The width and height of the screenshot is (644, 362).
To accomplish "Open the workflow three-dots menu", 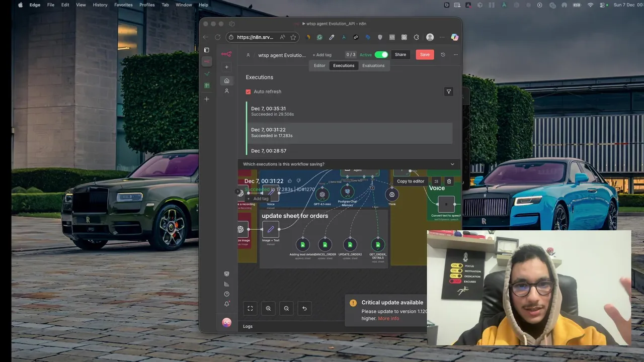I will (456, 54).
